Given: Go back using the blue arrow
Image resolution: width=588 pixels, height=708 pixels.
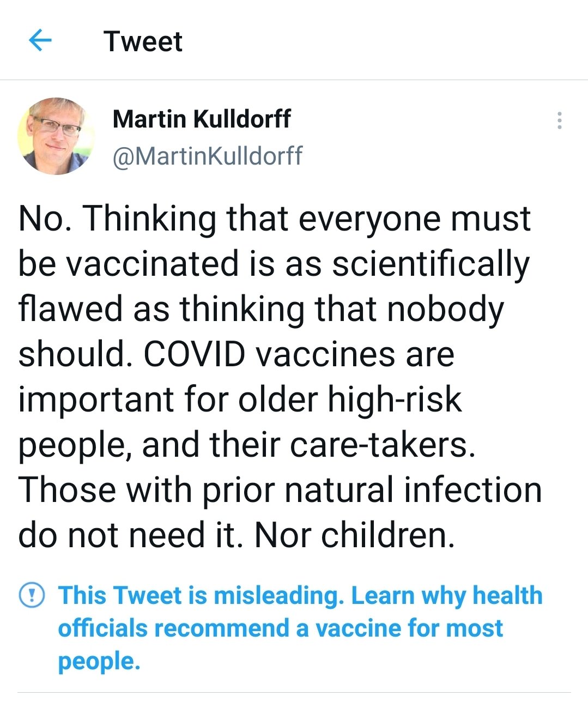Looking at the screenshot, I should (40, 40).
